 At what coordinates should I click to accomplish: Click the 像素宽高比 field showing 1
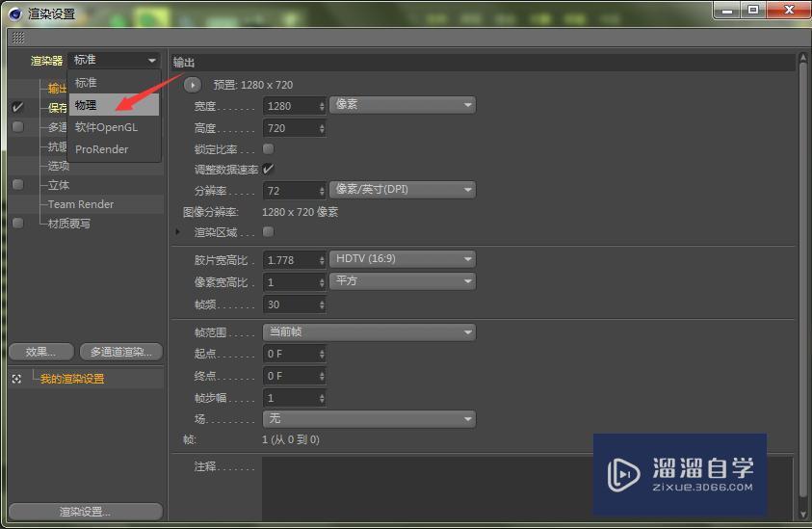coord(290,282)
